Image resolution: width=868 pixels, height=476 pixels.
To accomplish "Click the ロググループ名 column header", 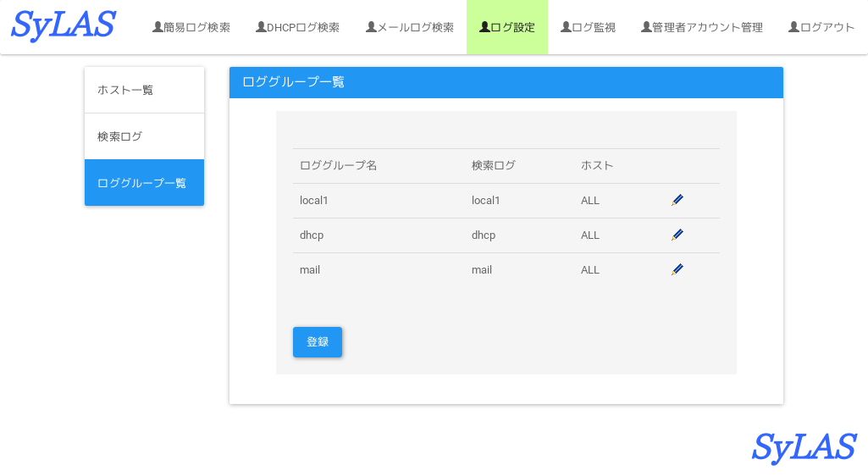I will (x=338, y=165).
